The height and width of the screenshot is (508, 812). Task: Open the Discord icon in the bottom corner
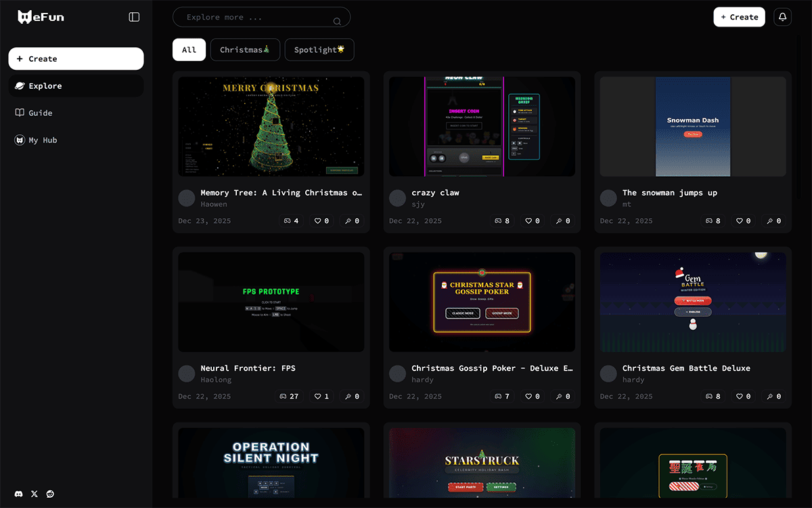18,494
